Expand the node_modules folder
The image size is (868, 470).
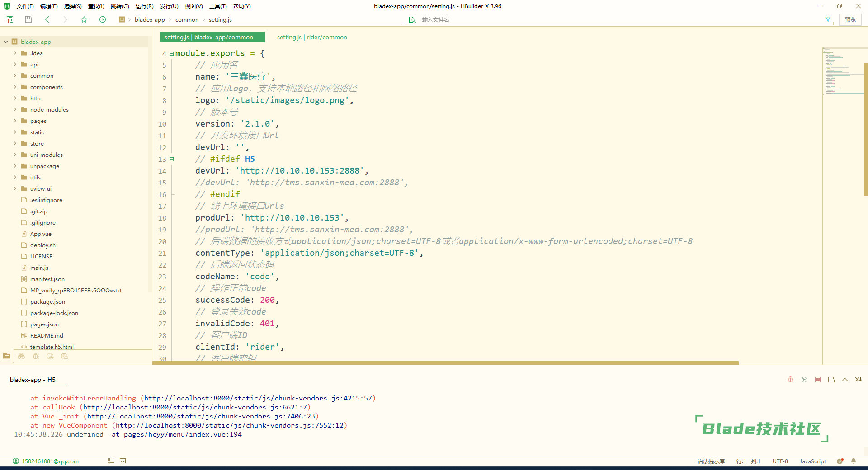[x=15, y=109]
